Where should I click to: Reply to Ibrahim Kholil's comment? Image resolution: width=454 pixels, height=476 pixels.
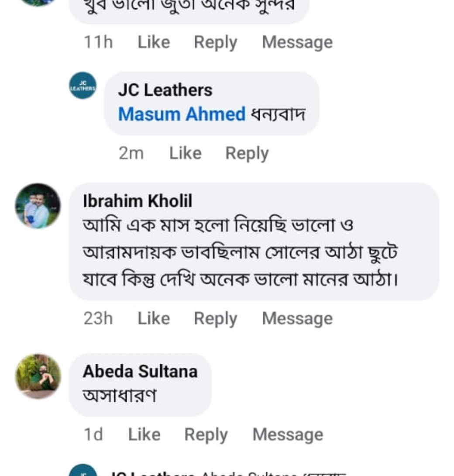[215, 318]
